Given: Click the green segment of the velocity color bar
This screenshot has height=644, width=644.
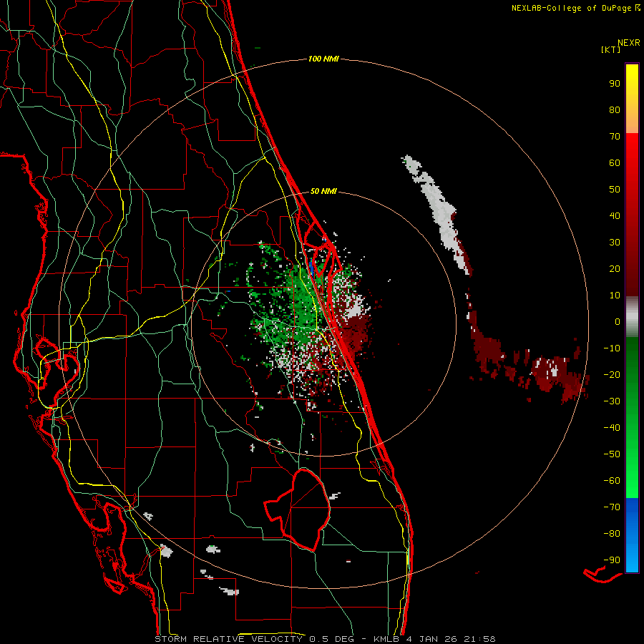Looking at the screenshot, I should pos(632,418).
